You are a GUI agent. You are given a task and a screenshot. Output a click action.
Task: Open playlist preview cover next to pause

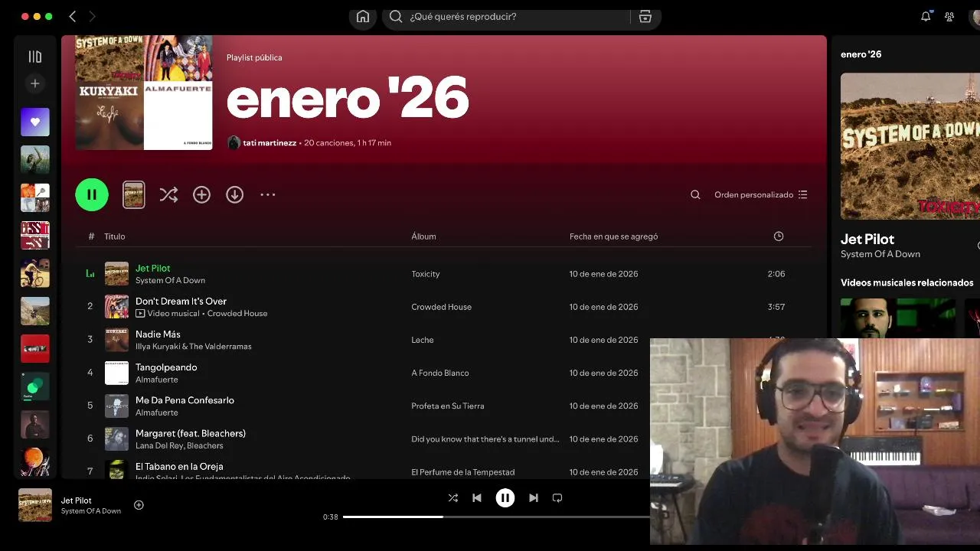tap(133, 194)
